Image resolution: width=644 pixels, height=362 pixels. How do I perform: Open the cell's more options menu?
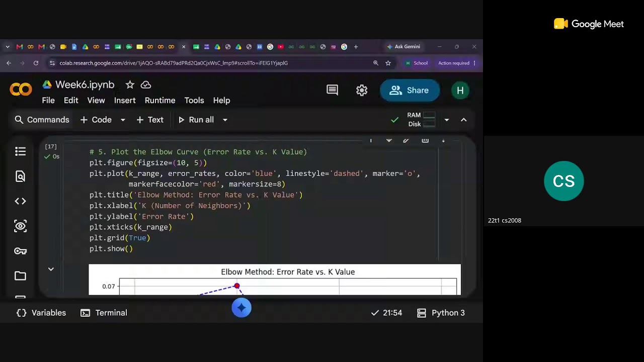click(443, 140)
